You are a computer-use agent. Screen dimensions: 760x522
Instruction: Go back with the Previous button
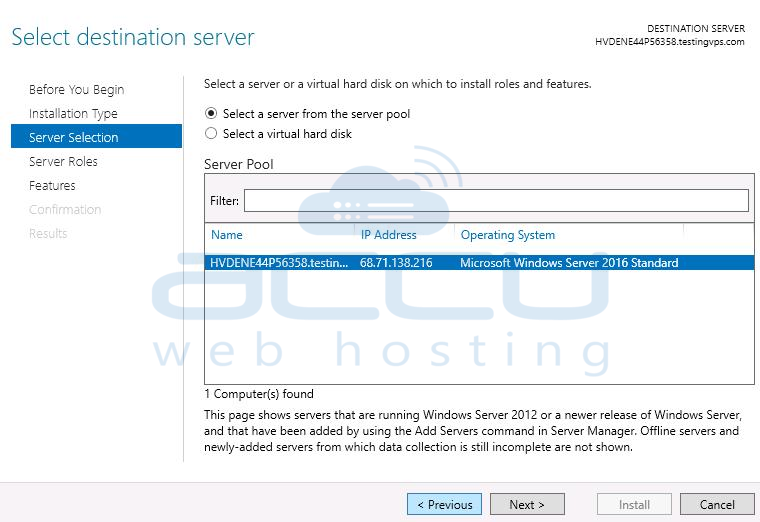click(x=444, y=505)
